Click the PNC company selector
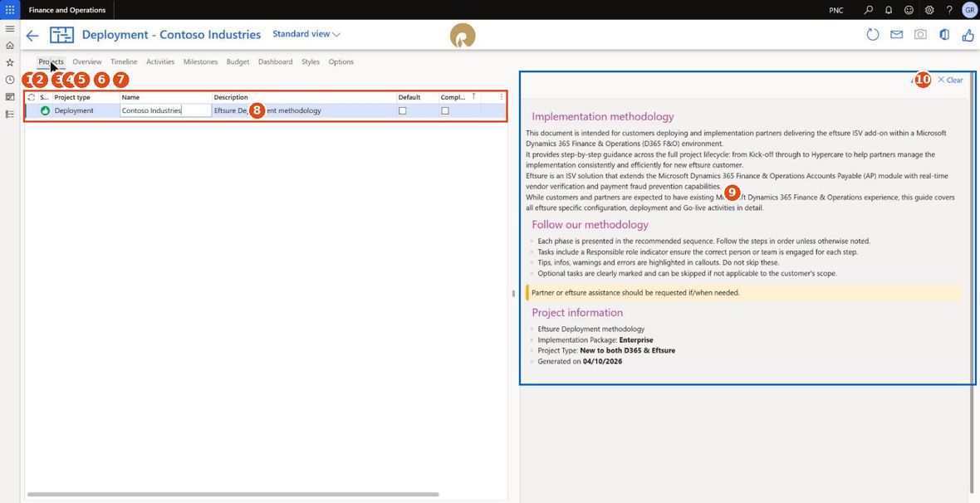The width and height of the screenshot is (980, 503). tap(835, 10)
